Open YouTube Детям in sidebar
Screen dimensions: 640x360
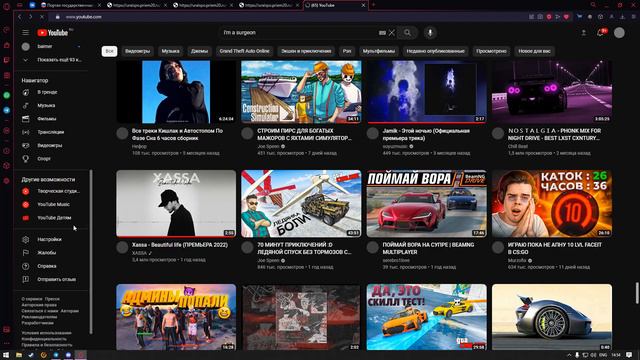[51, 218]
